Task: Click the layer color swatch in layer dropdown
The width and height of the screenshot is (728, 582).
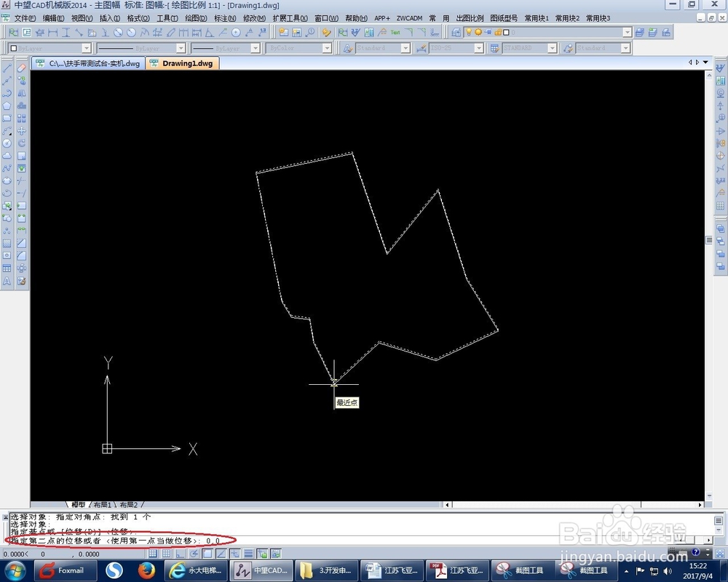Action: point(506,33)
